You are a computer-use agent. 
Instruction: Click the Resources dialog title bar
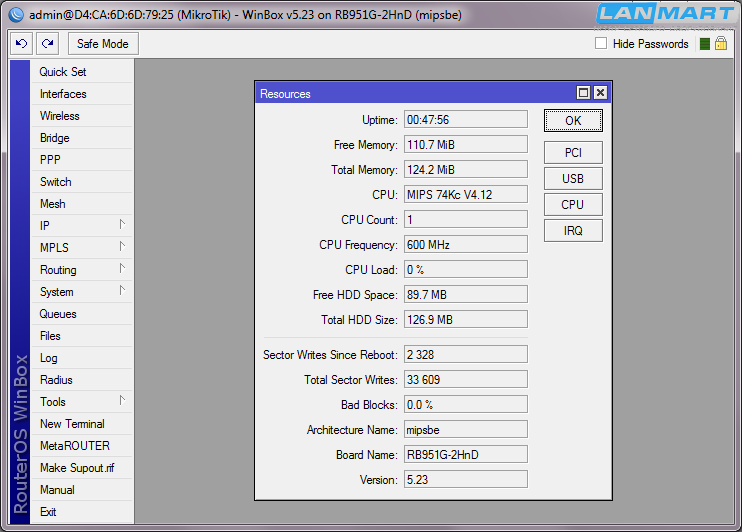415,93
